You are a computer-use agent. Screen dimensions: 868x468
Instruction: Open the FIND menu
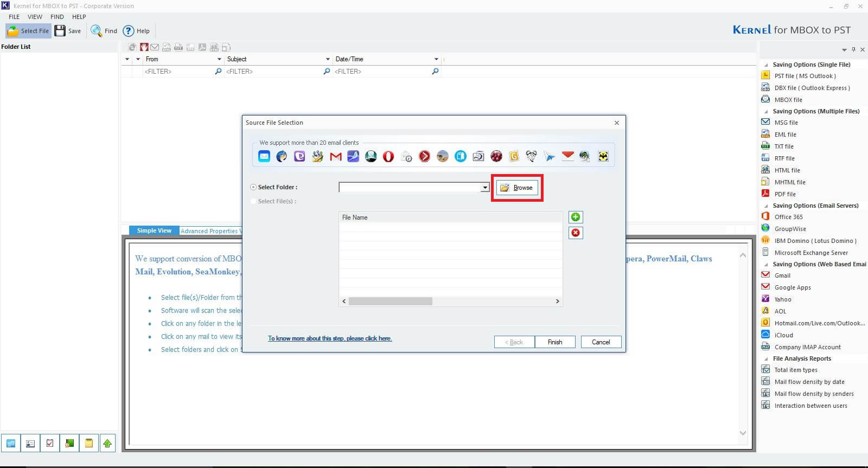pos(57,17)
